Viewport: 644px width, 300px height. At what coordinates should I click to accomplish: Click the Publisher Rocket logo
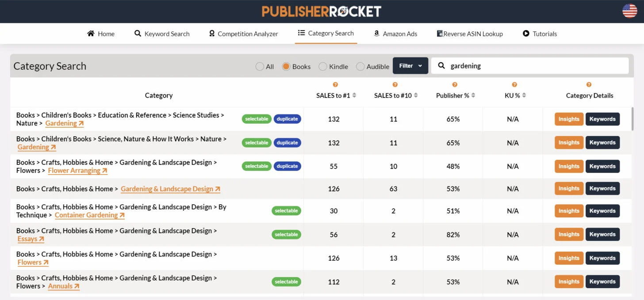click(x=322, y=11)
